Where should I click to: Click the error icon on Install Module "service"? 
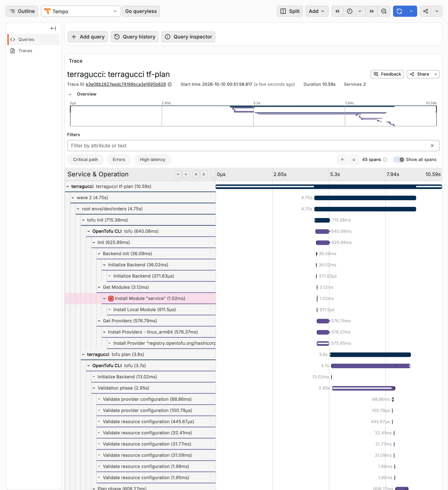coord(111,299)
